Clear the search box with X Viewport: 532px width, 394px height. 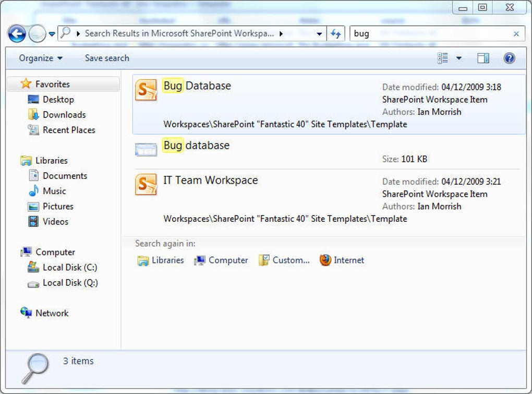516,33
